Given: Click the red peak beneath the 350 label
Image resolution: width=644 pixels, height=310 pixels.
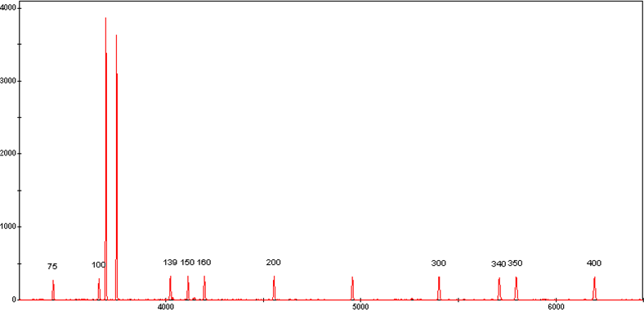Looking at the screenshot, I should 517,288.
